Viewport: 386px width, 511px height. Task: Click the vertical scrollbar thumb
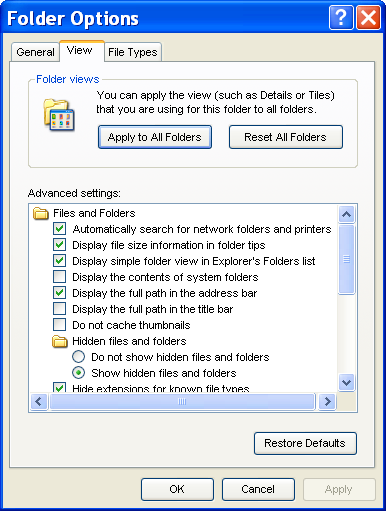(x=347, y=259)
